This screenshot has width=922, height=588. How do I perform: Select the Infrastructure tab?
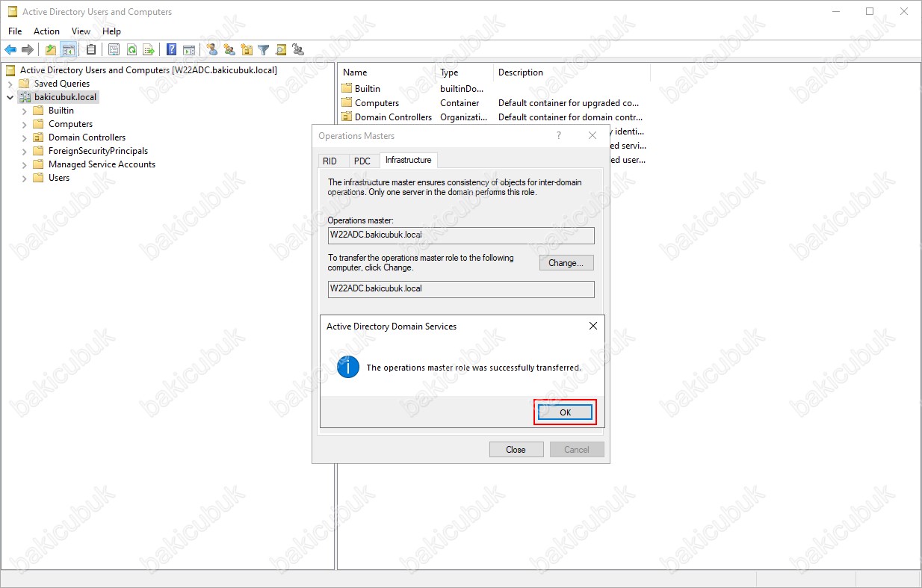coord(408,160)
